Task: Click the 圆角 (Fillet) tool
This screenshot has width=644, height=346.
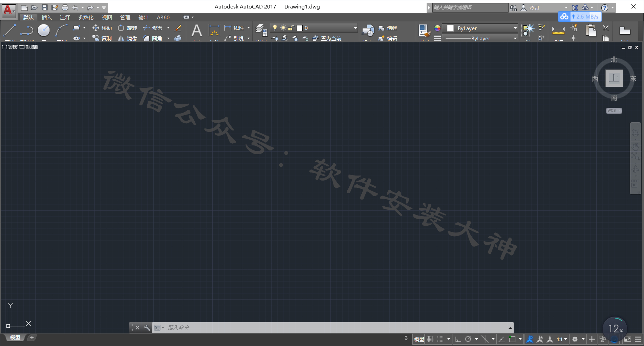Action: (153, 38)
